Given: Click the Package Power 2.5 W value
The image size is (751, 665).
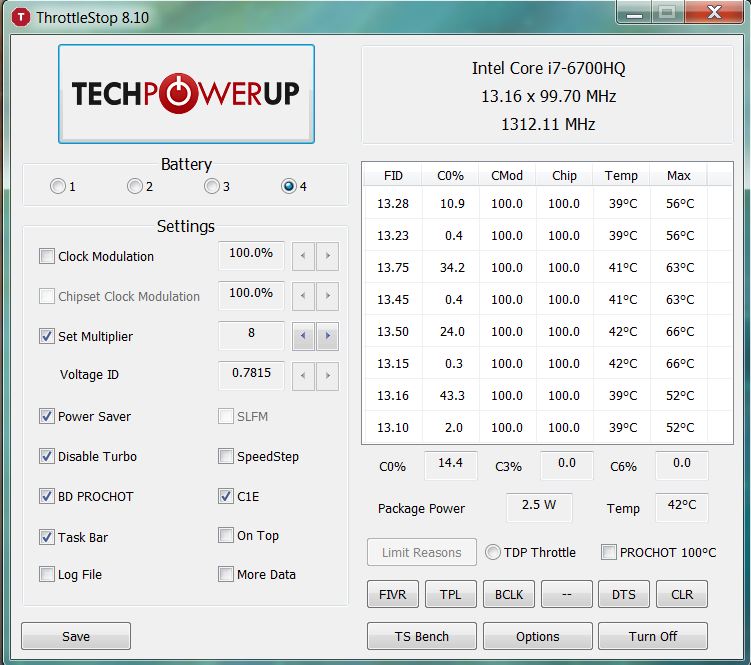Looking at the screenshot, I should [x=539, y=506].
